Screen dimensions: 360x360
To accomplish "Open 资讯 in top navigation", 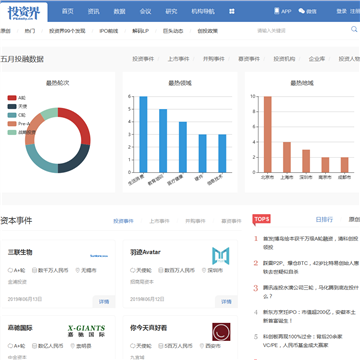I will tap(93, 11).
